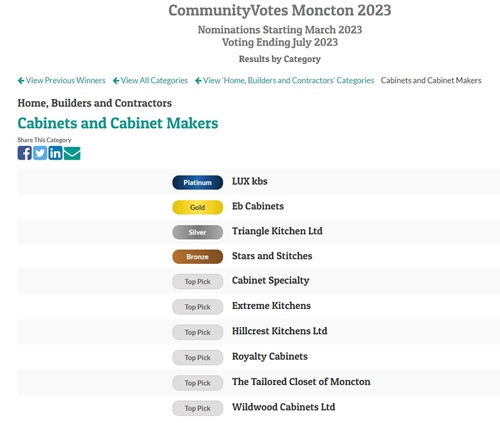Image resolution: width=500 pixels, height=423 pixels.
Task: Click the Top Pick badge for Tailored Closet
Action: point(198,383)
